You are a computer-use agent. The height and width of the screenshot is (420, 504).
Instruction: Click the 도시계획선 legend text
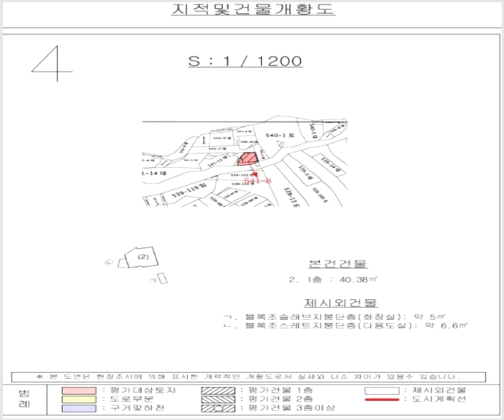click(x=439, y=399)
